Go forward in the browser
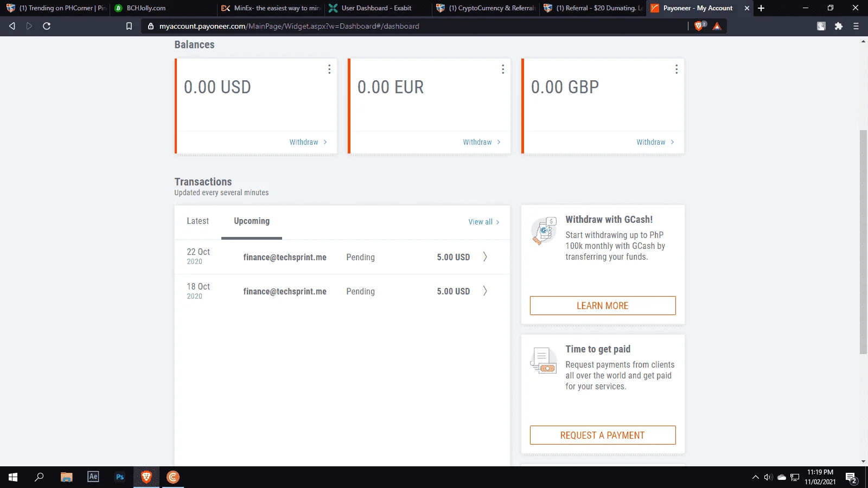The height and width of the screenshot is (488, 868). [x=29, y=26]
